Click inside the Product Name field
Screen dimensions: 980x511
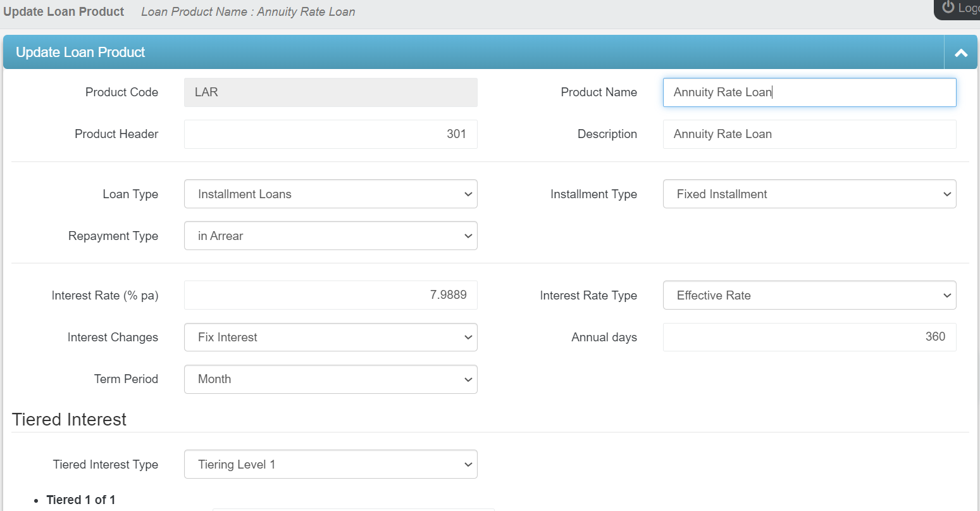(x=809, y=92)
